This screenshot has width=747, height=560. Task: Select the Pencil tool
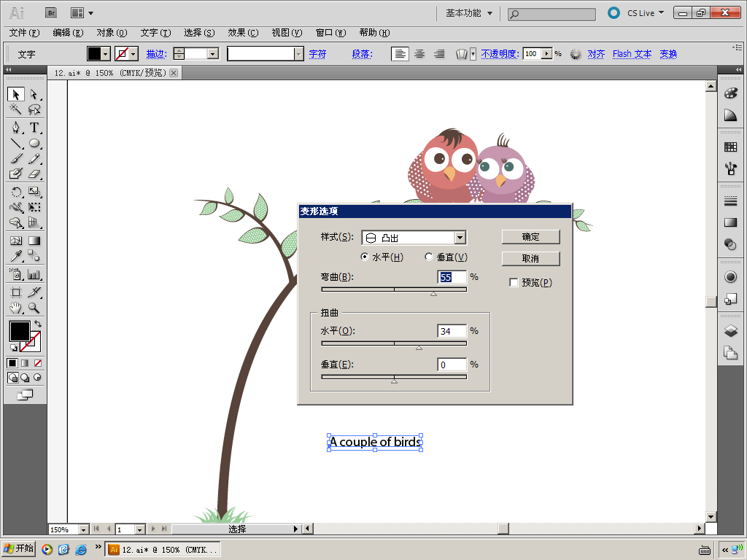click(34, 158)
